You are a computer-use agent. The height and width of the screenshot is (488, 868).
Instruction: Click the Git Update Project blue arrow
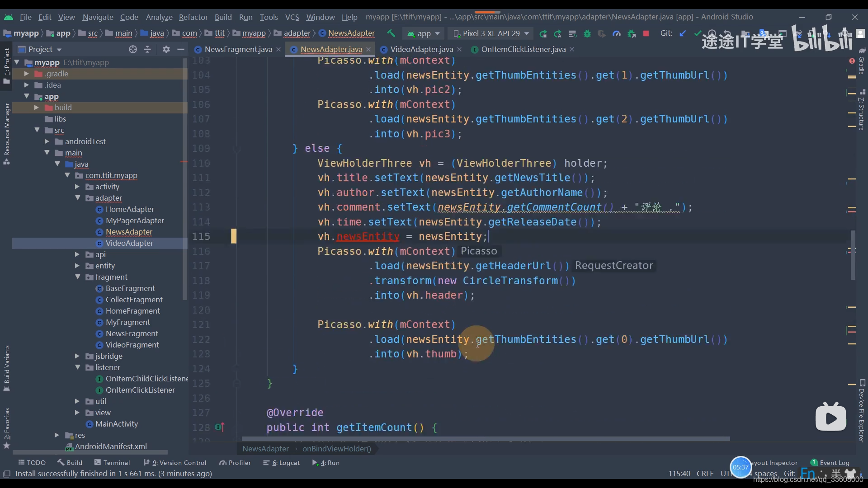tap(683, 33)
